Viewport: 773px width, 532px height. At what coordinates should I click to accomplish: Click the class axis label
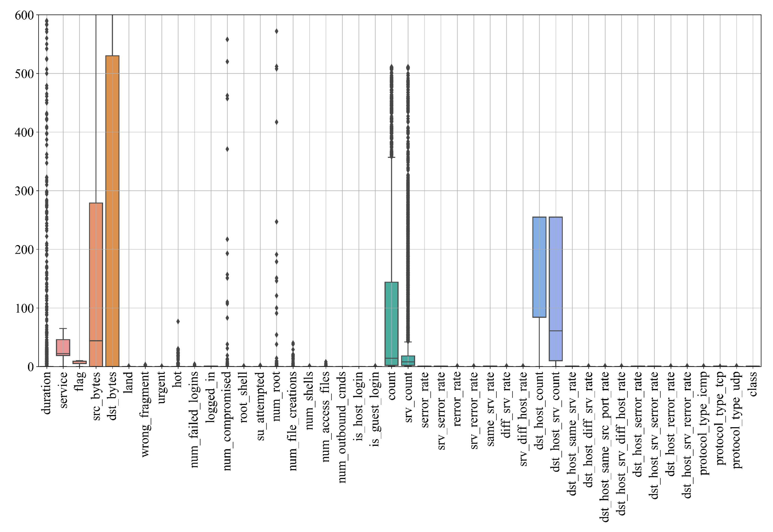point(753,384)
